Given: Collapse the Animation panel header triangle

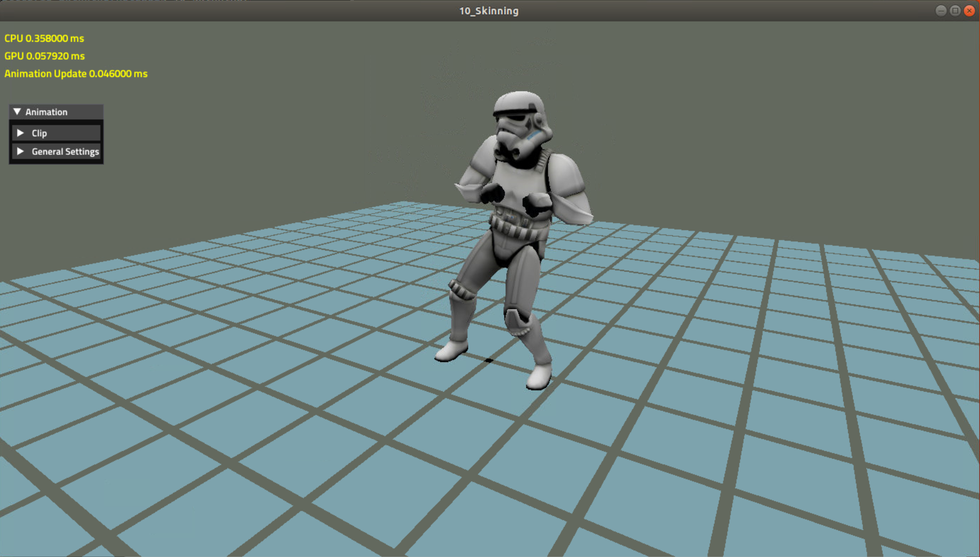Looking at the screenshot, I should coord(17,112).
